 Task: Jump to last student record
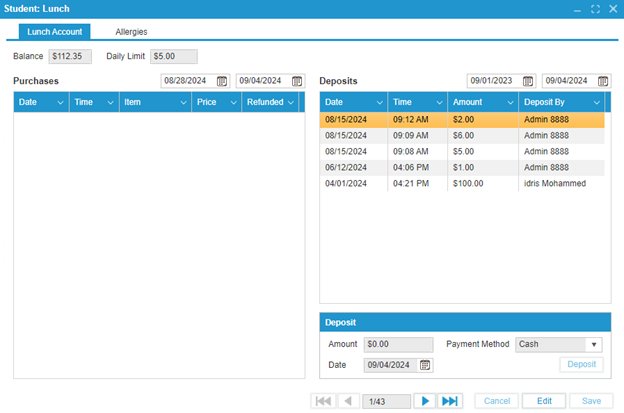point(450,401)
